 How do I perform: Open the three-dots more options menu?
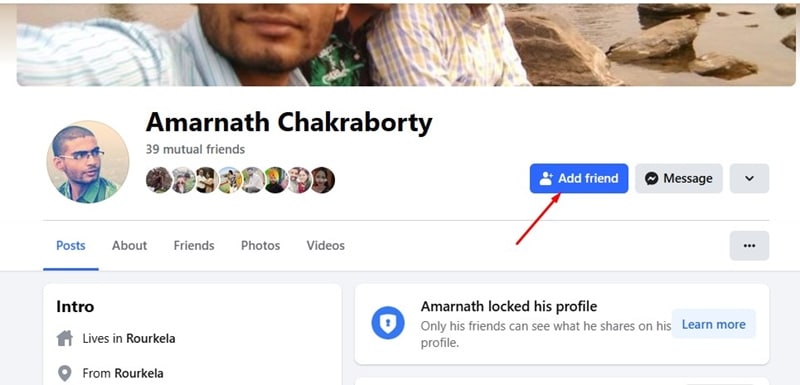[x=749, y=246]
